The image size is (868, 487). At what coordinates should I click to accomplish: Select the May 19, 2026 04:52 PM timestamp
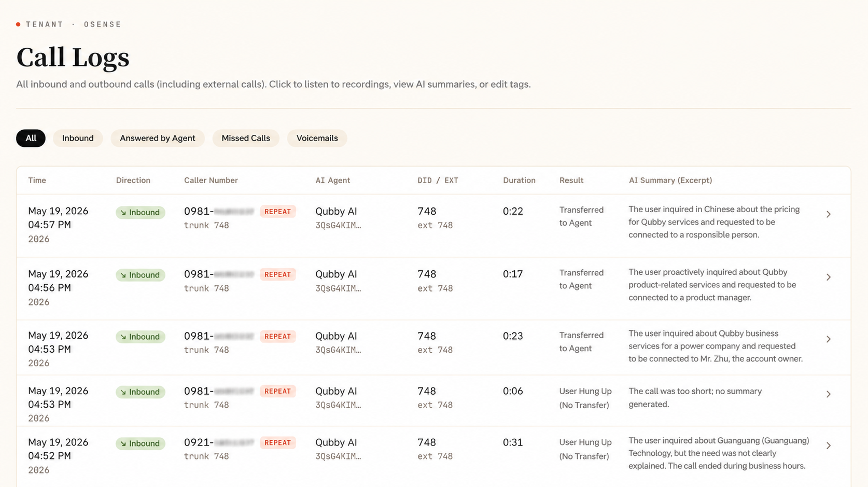click(58, 449)
